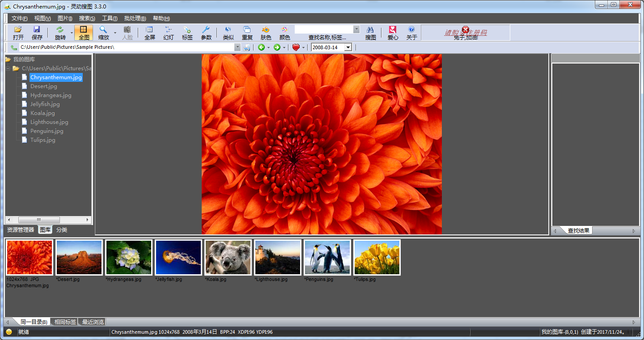Click the registration code banner
The width and height of the screenshot is (644, 340).
coord(466,33)
